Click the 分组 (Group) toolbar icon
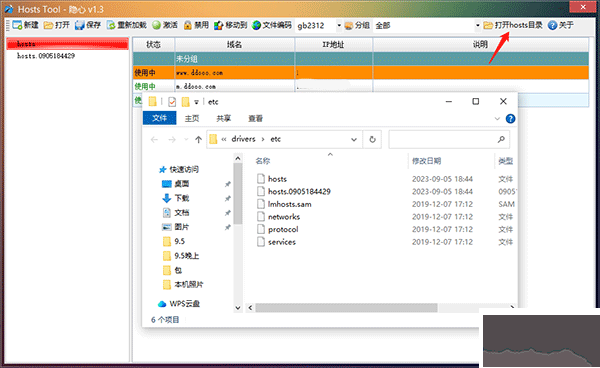The height and width of the screenshot is (368, 600). click(349, 26)
